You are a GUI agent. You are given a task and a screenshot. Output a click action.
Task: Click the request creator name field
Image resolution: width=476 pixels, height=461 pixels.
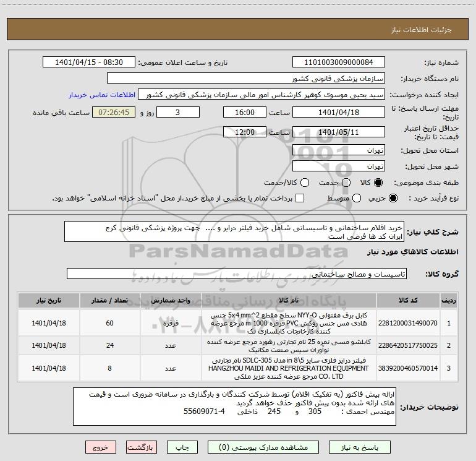261,95
